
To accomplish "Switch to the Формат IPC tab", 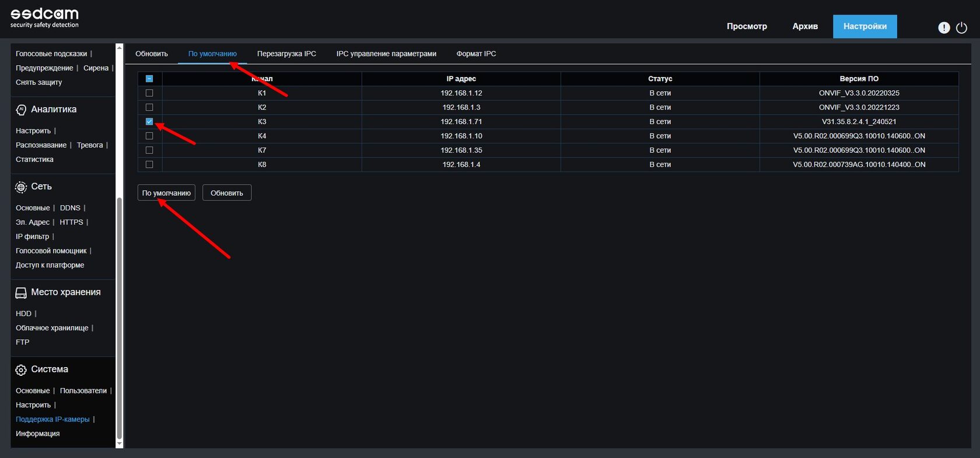I will 476,54.
